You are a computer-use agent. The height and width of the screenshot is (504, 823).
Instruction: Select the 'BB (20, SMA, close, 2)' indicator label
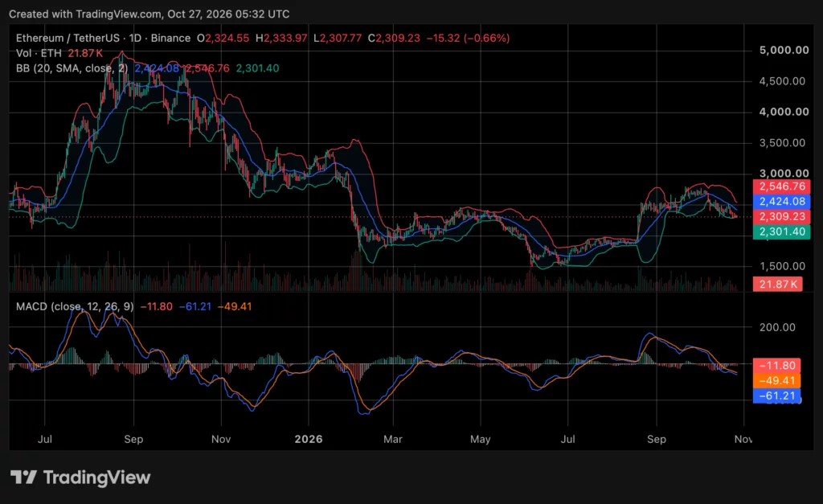(72, 68)
